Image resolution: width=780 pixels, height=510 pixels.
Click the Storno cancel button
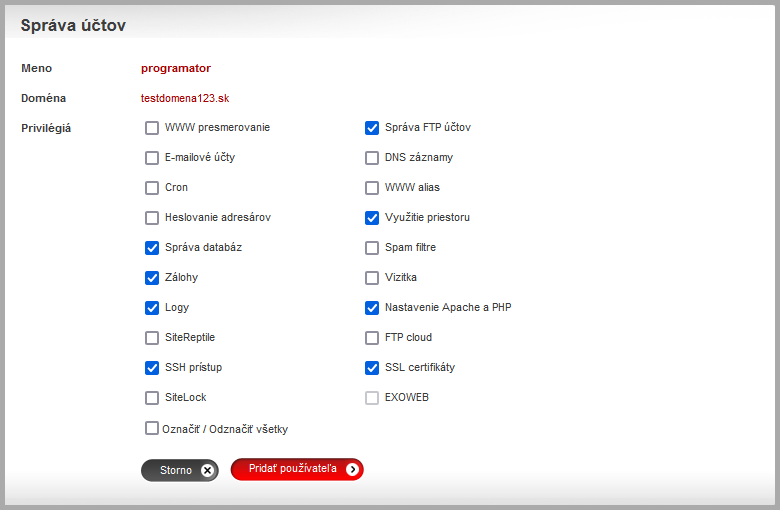point(179,470)
